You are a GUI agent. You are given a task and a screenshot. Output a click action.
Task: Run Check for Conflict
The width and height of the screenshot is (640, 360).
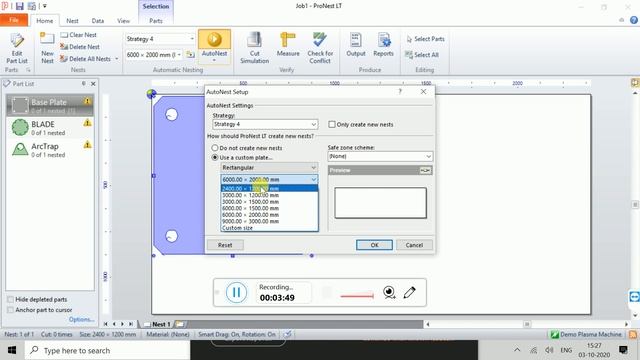[x=320, y=48]
